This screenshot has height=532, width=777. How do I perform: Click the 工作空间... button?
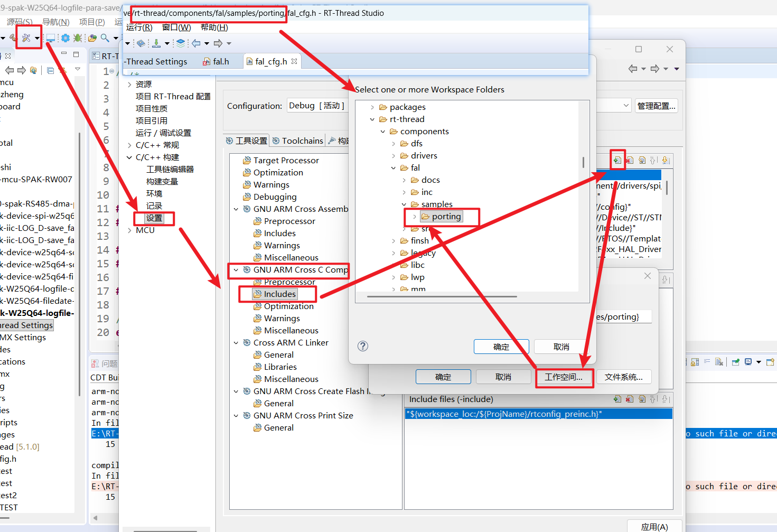coord(564,377)
